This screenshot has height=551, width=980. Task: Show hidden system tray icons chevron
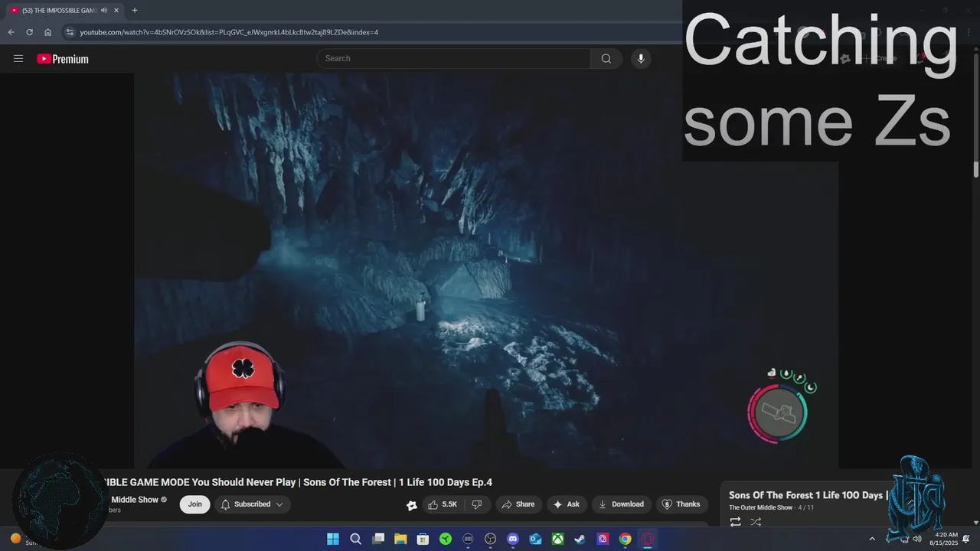(x=871, y=539)
